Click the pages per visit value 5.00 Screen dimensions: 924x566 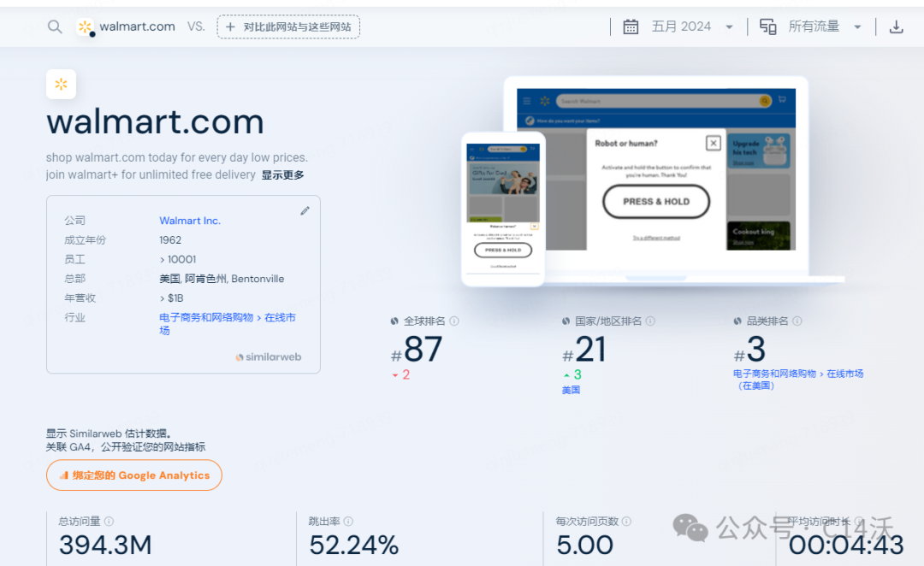click(585, 545)
